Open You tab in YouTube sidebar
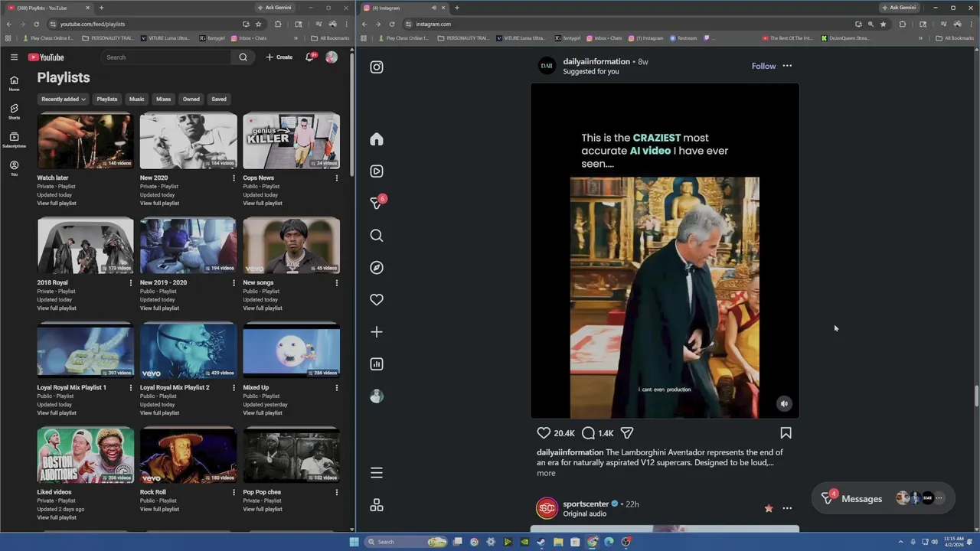Screen dimensions: 980x551 click(x=14, y=168)
